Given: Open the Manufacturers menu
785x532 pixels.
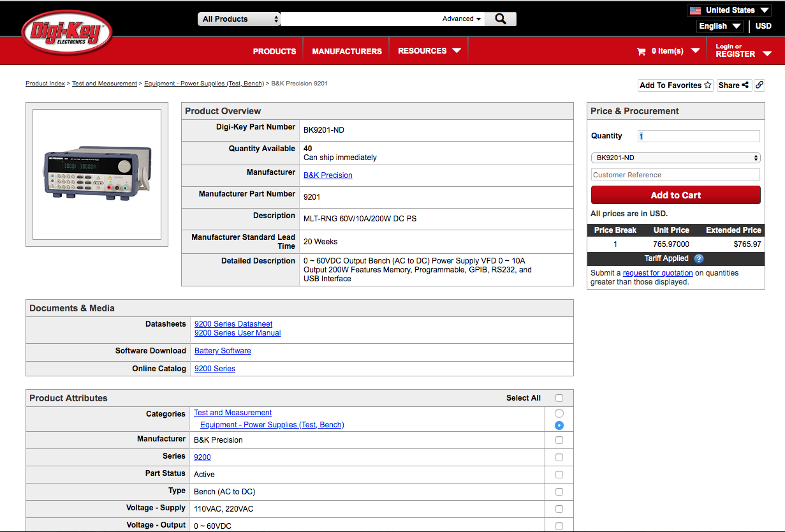Looking at the screenshot, I should (x=347, y=51).
